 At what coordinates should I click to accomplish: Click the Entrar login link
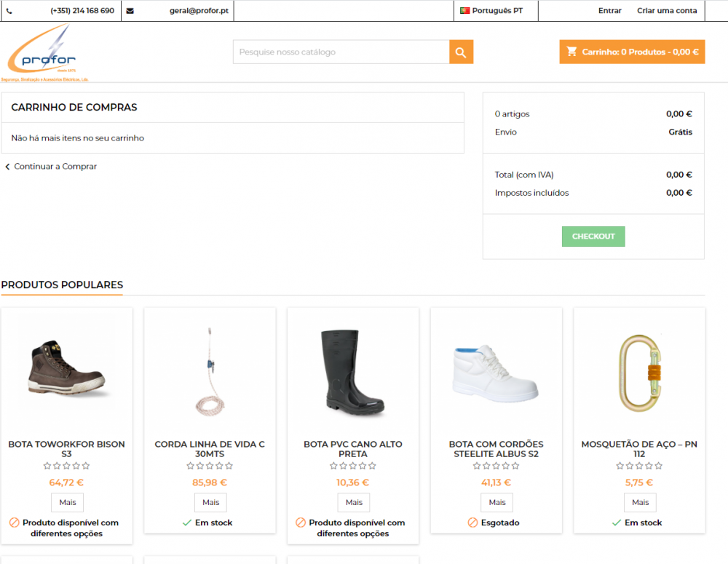(609, 11)
